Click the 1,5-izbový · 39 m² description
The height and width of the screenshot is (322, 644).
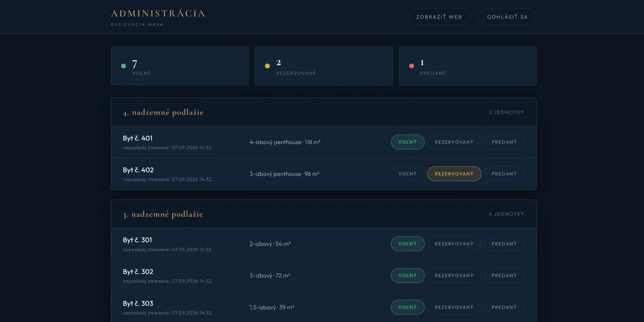[272, 308]
